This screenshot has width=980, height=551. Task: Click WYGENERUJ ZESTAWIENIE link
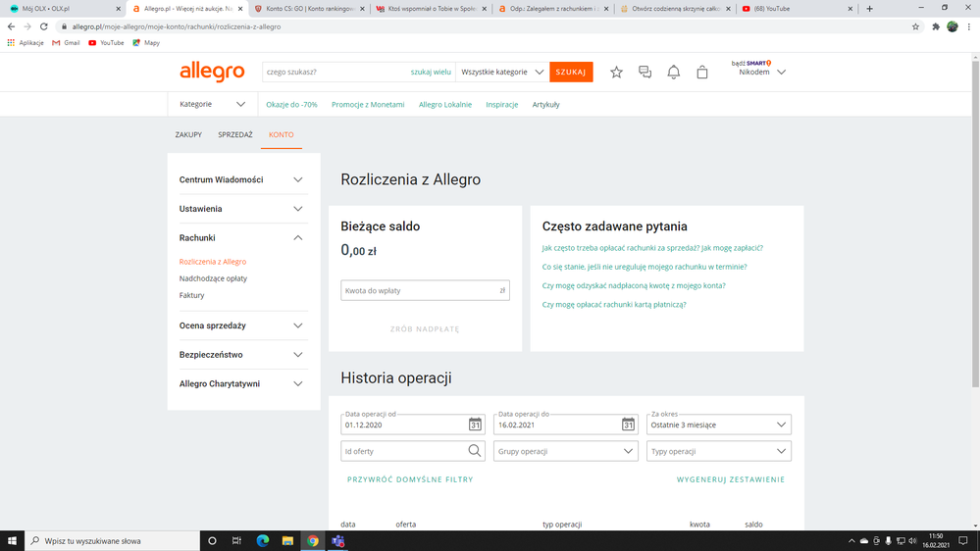point(731,479)
